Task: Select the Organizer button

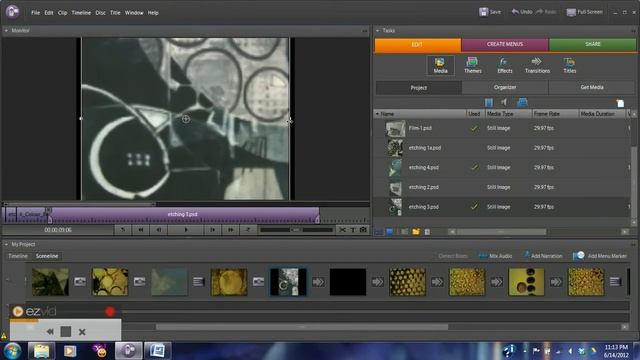Action: pyautogui.click(x=505, y=87)
